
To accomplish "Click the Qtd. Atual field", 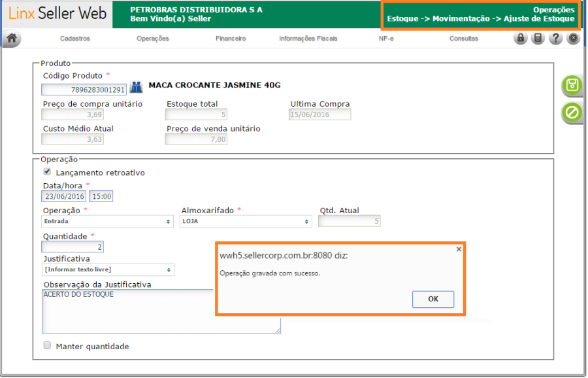I will click(x=349, y=221).
